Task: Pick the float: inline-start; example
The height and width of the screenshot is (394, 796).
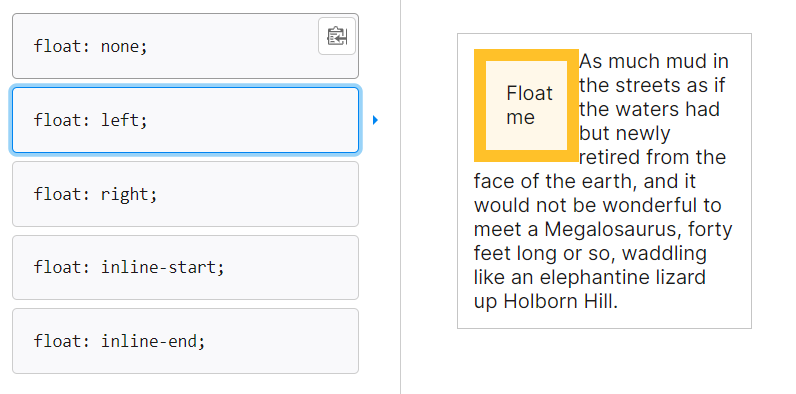Action: pos(185,267)
